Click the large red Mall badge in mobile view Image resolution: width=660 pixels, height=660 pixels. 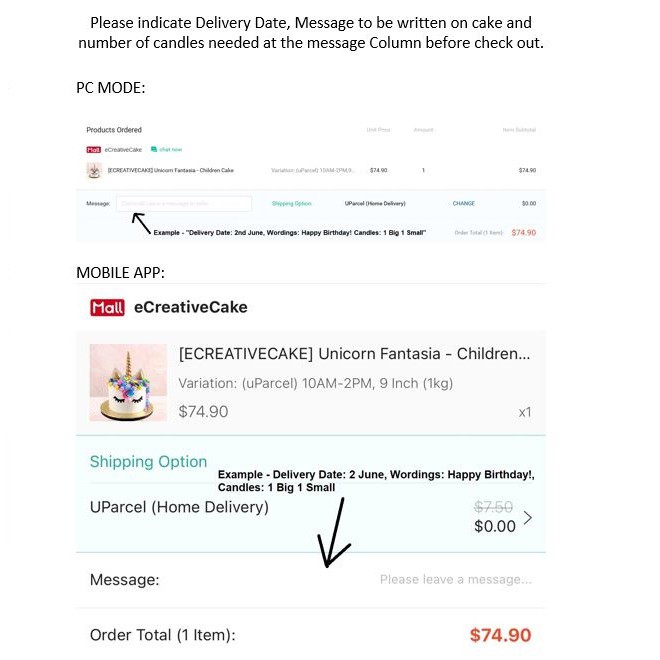coord(107,307)
